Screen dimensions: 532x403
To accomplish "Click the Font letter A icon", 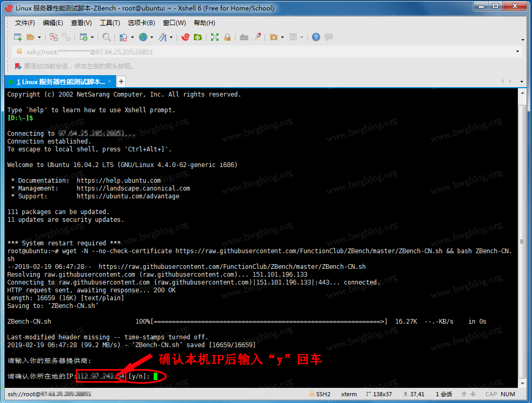I will pos(163,37).
